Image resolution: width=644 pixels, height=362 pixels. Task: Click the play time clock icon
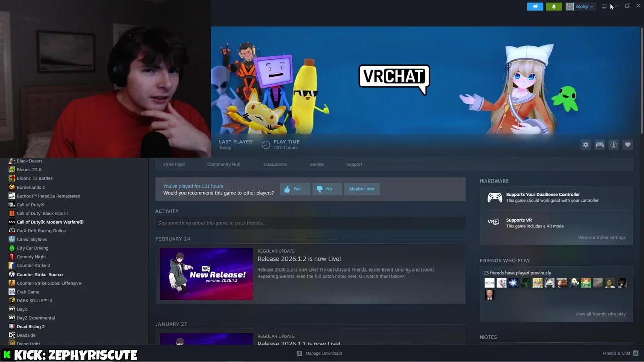click(266, 145)
